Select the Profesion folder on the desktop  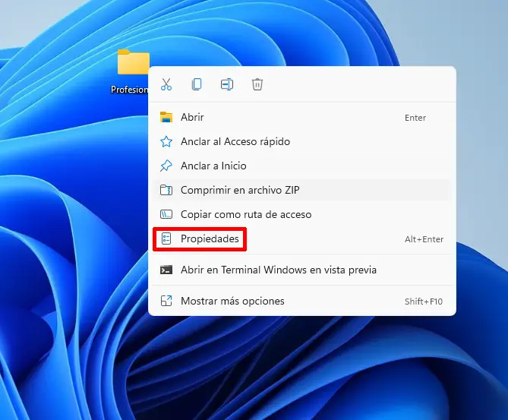tap(132, 71)
